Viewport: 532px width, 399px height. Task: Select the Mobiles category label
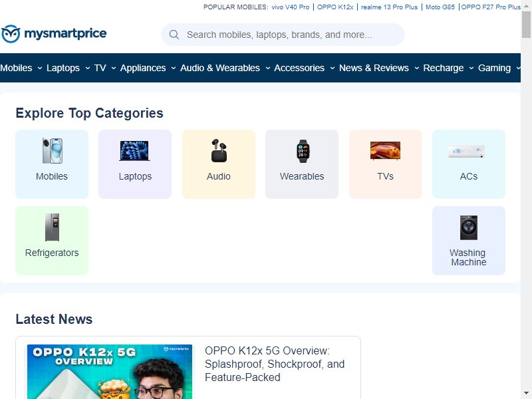(x=52, y=176)
